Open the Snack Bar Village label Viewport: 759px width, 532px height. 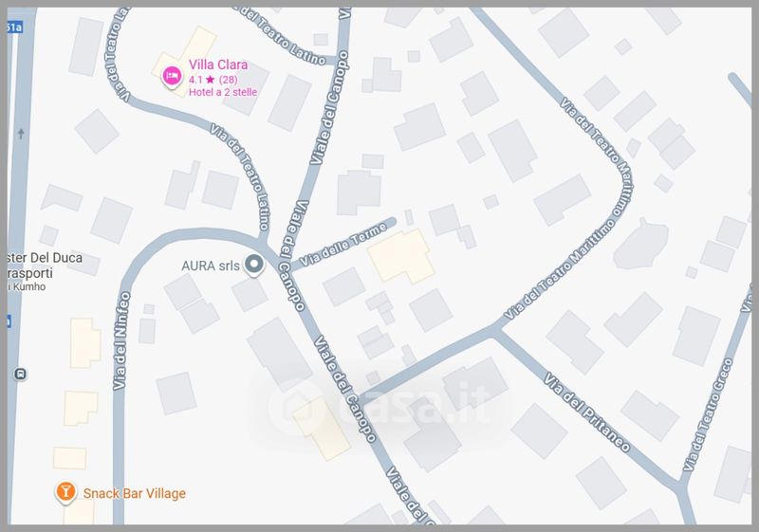pos(135,493)
